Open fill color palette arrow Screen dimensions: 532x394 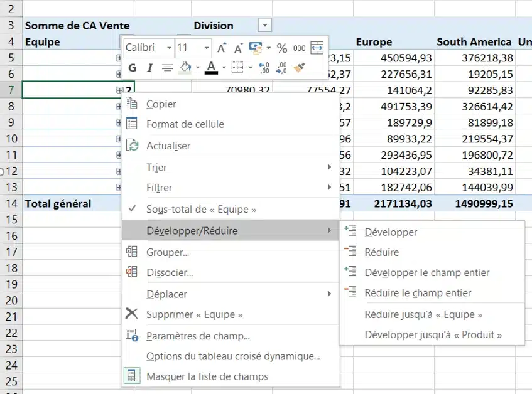pos(197,67)
